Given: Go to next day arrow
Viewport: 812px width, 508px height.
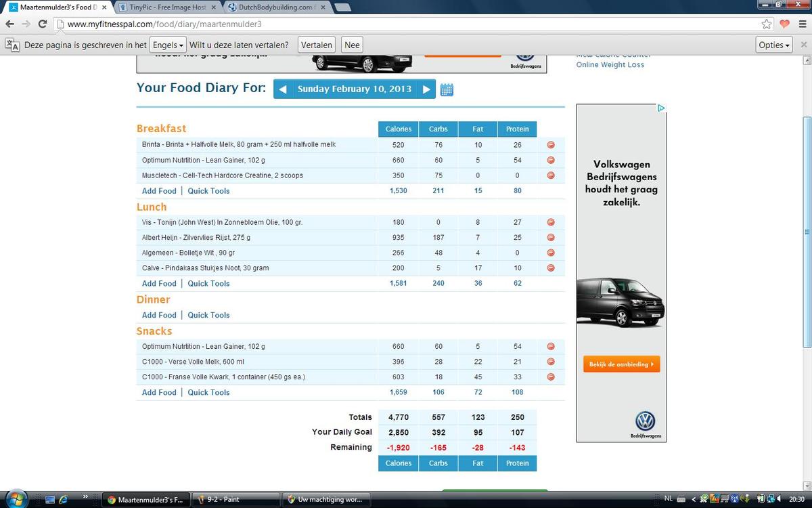Looking at the screenshot, I should [x=426, y=89].
